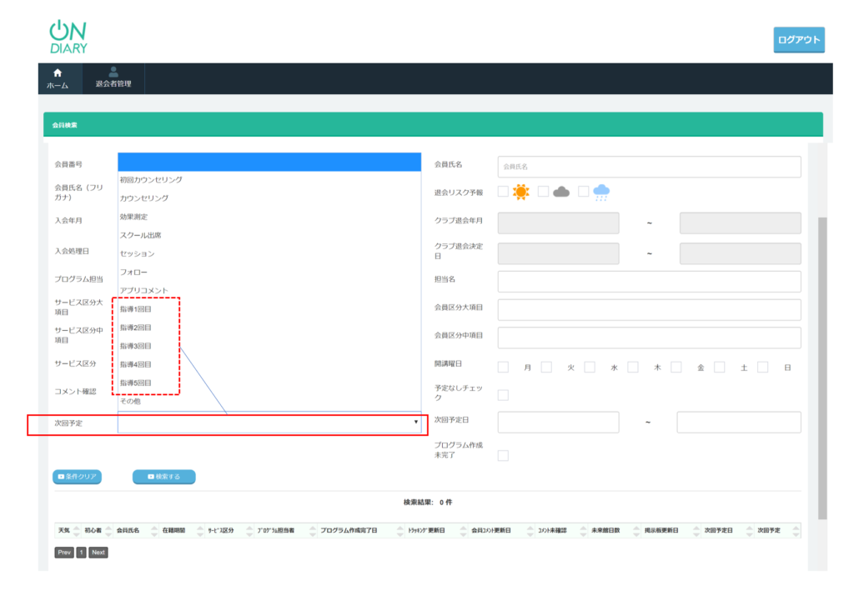Enable the 予定なしチェック checkbox
Image resolution: width=854 pixels, height=616 pixels.
[503, 395]
